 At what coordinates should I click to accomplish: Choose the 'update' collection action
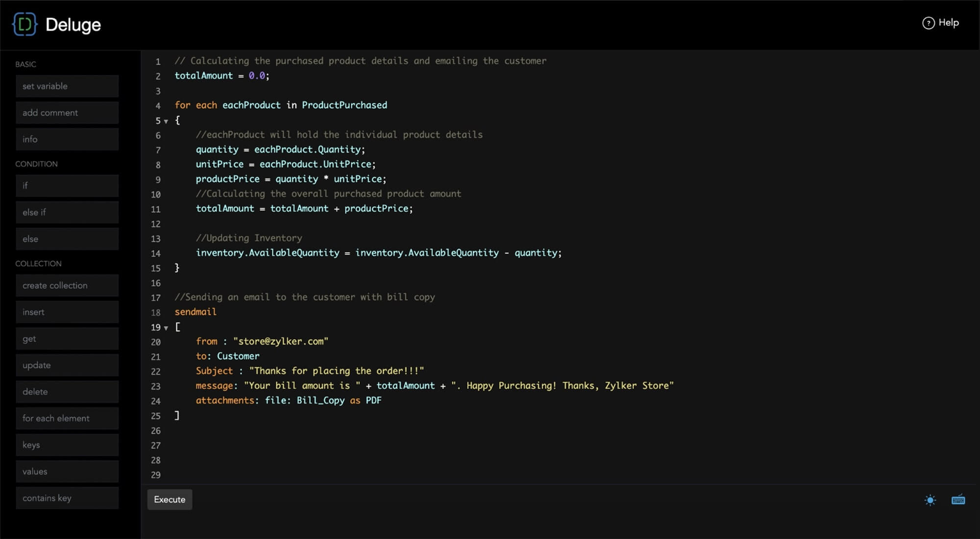[67, 365]
